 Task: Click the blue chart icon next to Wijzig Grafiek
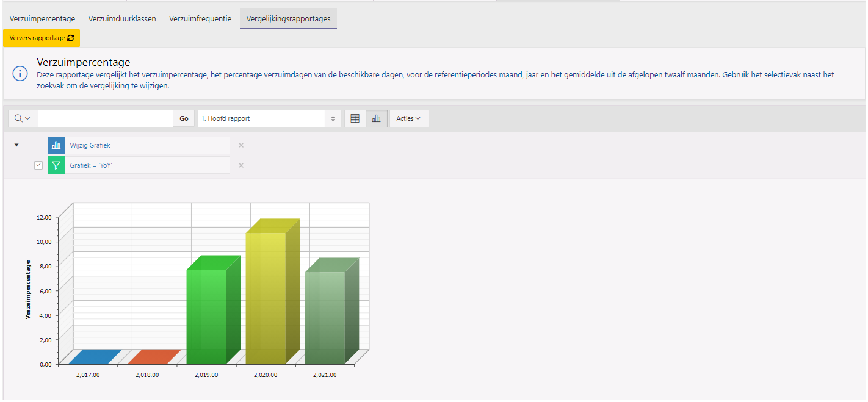tap(56, 145)
